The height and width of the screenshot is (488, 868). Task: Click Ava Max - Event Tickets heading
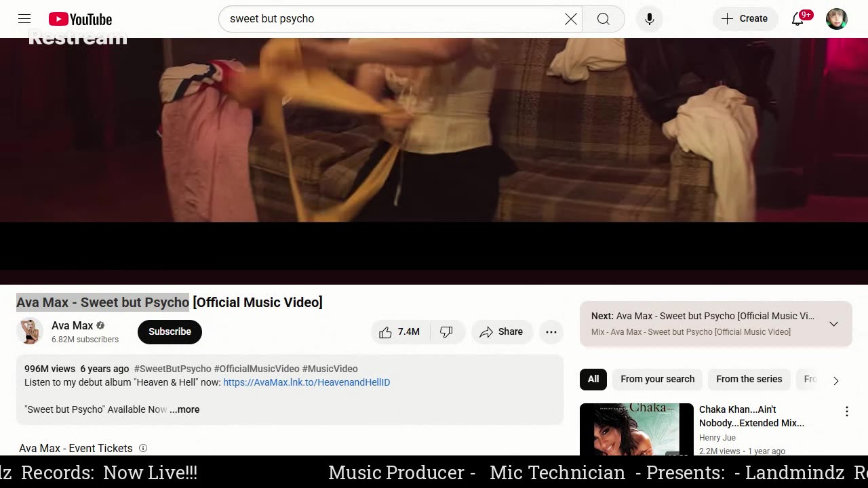coord(76,448)
